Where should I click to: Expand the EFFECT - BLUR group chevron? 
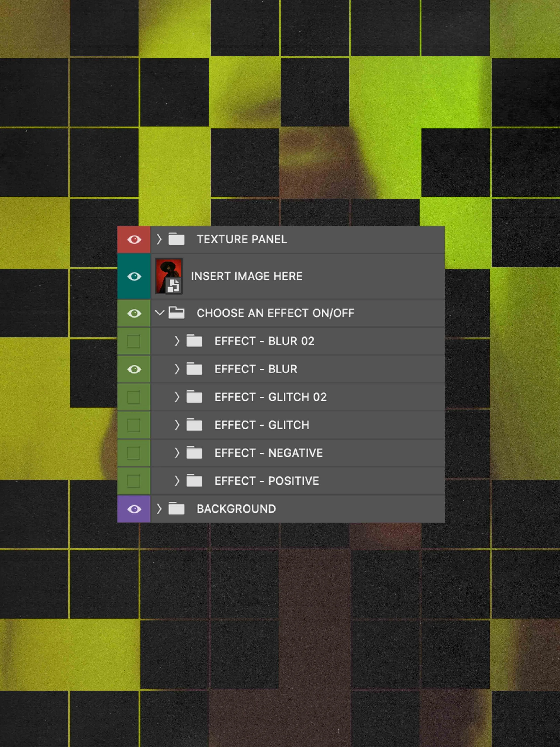[x=177, y=369]
